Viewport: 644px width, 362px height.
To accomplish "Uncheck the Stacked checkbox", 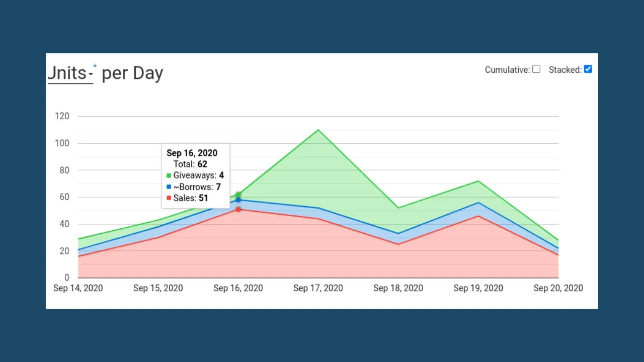I will [588, 69].
